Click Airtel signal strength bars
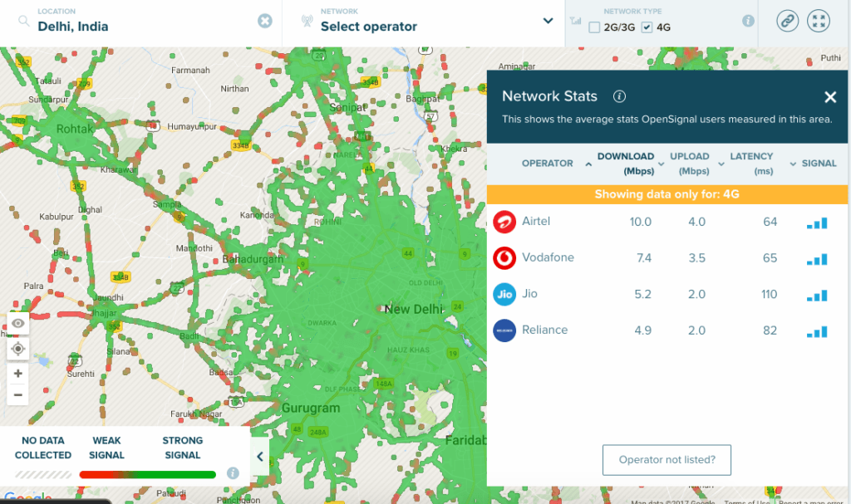The height and width of the screenshot is (504, 851). (817, 223)
